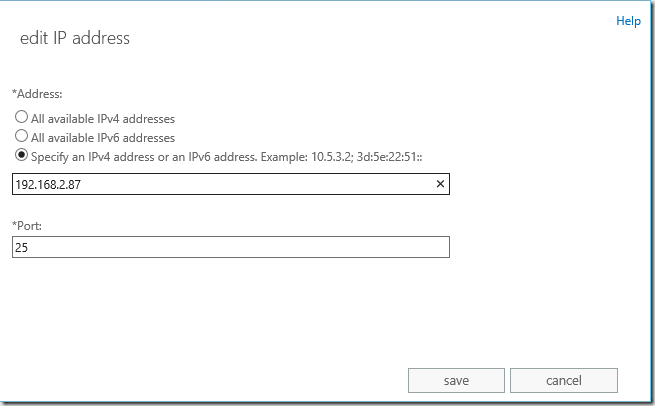The width and height of the screenshot is (655, 406).
Task: Click the "All available IPv4 addresses" label text
Action: pyautogui.click(x=103, y=118)
